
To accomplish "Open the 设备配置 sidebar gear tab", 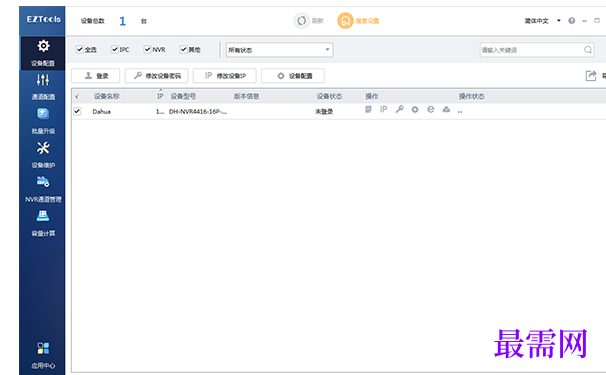I will click(x=43, y=53).
